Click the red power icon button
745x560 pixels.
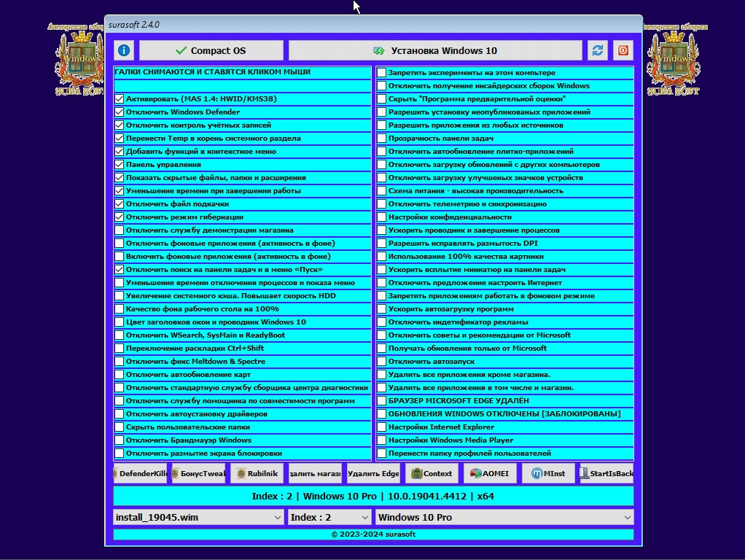click(x=623, y=50)
